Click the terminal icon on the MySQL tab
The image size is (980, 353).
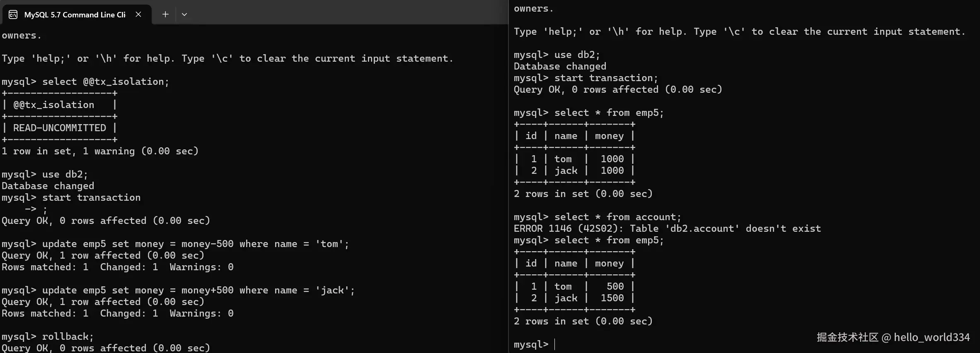13,15
